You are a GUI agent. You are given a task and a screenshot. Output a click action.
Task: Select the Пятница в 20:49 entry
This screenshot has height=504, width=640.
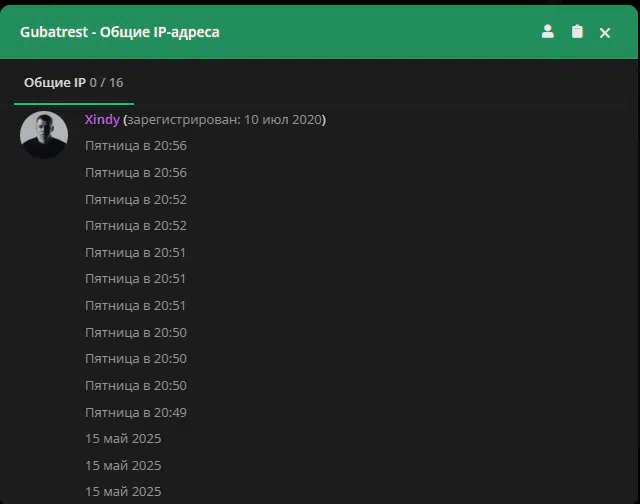136,413
